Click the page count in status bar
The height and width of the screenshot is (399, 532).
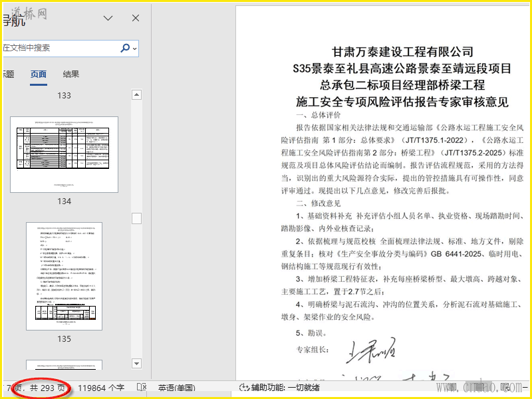(35, 388)
